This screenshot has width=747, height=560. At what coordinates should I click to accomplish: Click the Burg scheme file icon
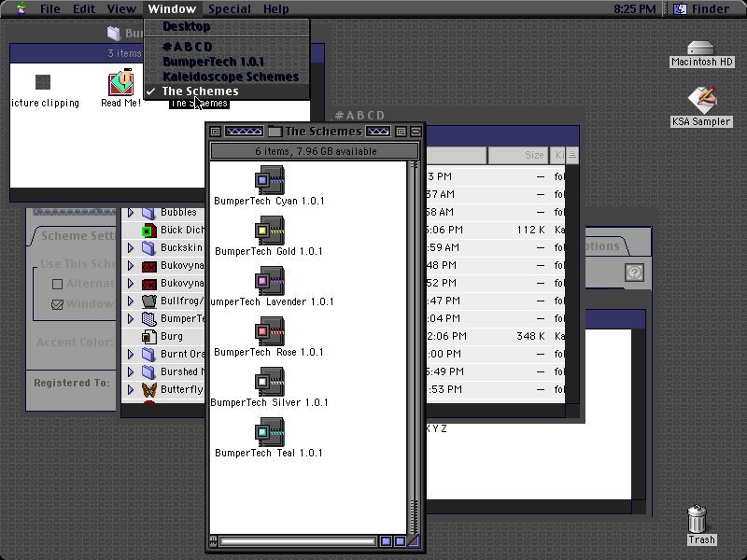(x=149, y=337)
